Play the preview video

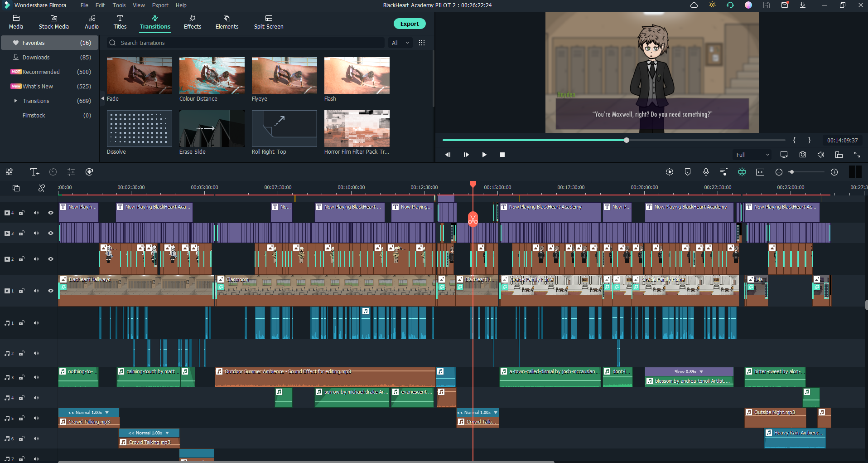tap(484, 155)
